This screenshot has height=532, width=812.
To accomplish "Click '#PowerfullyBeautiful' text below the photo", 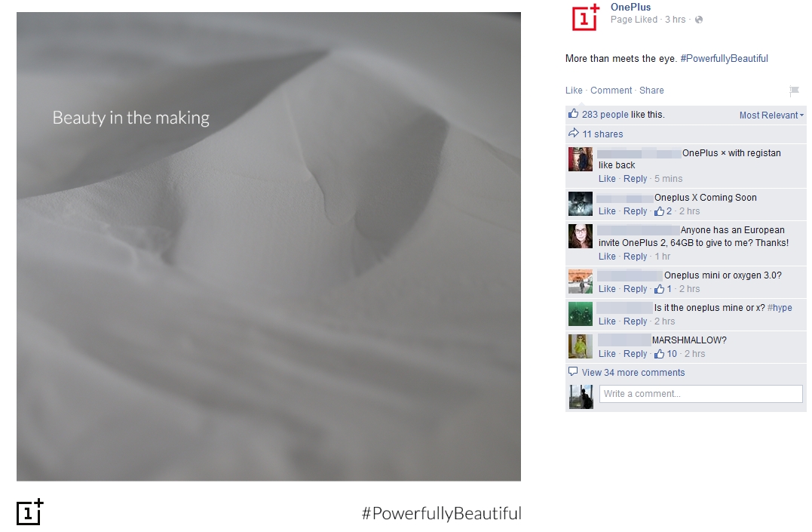I will 441,513.
